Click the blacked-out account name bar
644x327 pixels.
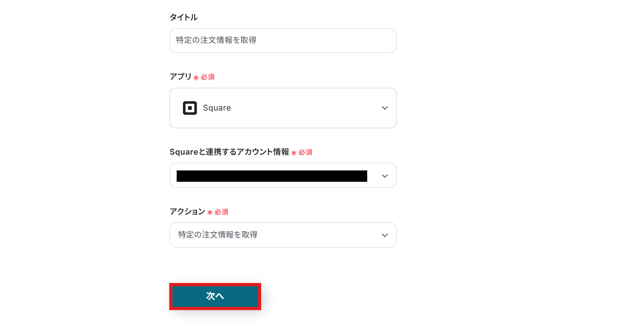click(x=272, y=176)
